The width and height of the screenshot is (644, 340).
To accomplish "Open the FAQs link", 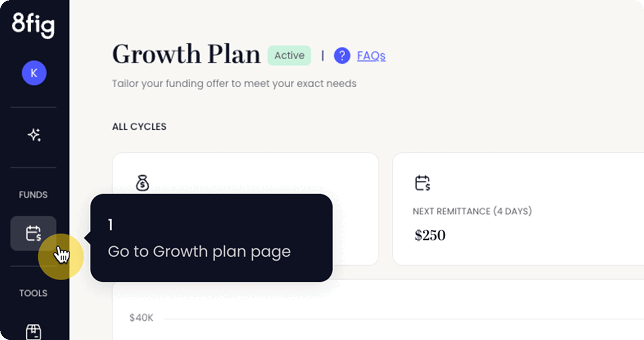I will [371, 55].
